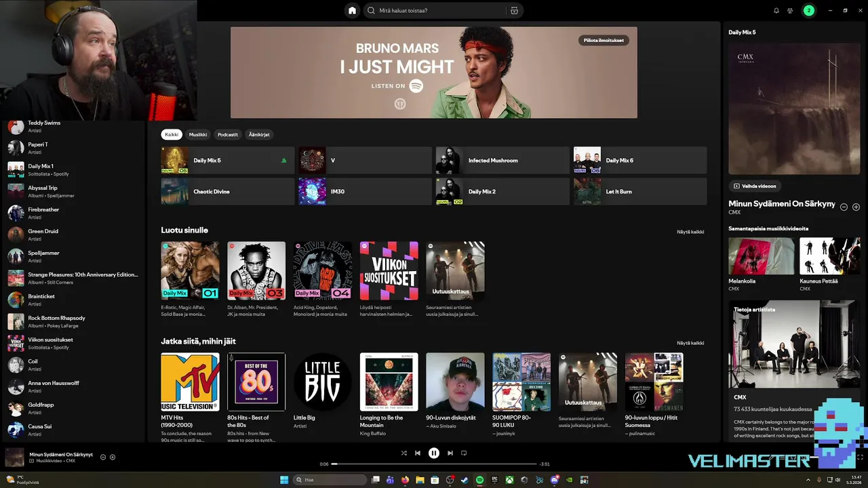Screen dimensions: 868x488
Task: Open the notifications bell
Action: click(x=776, y=10)
